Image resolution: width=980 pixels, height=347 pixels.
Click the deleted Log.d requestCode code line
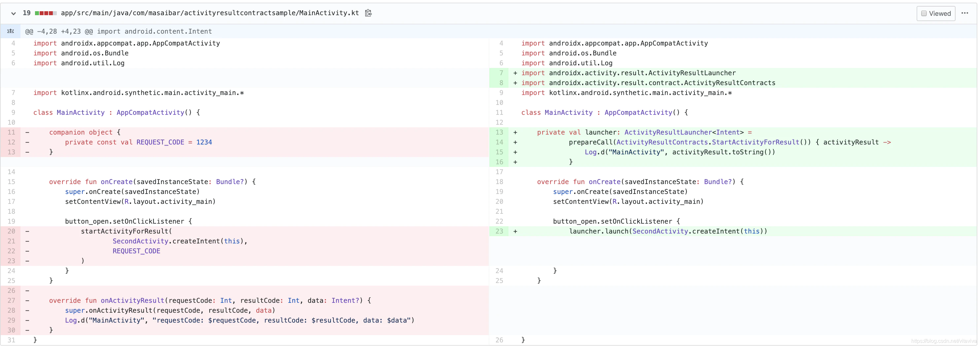coord(239,320)
